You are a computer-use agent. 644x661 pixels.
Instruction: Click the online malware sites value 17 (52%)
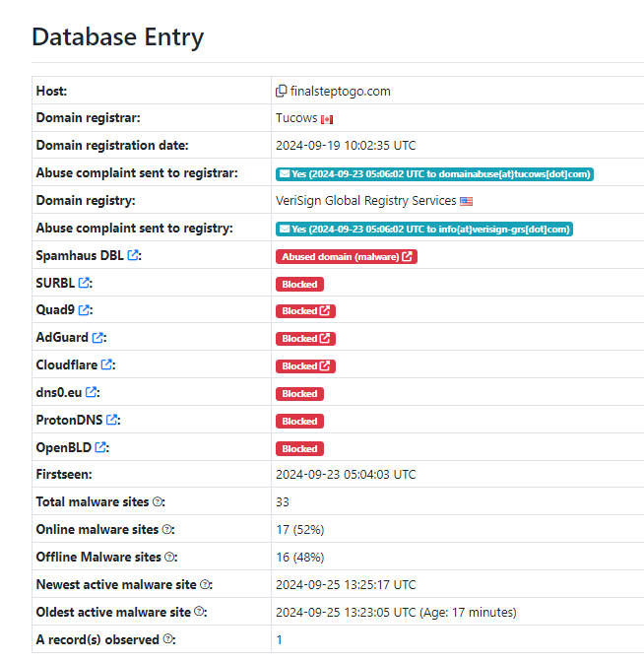[x=300, y=529]
